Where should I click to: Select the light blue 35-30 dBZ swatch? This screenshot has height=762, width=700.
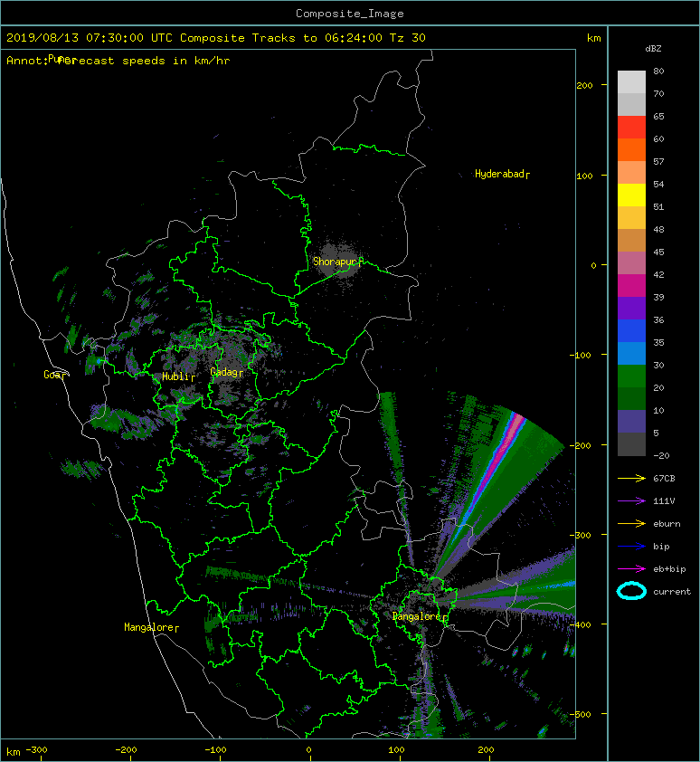631,353
